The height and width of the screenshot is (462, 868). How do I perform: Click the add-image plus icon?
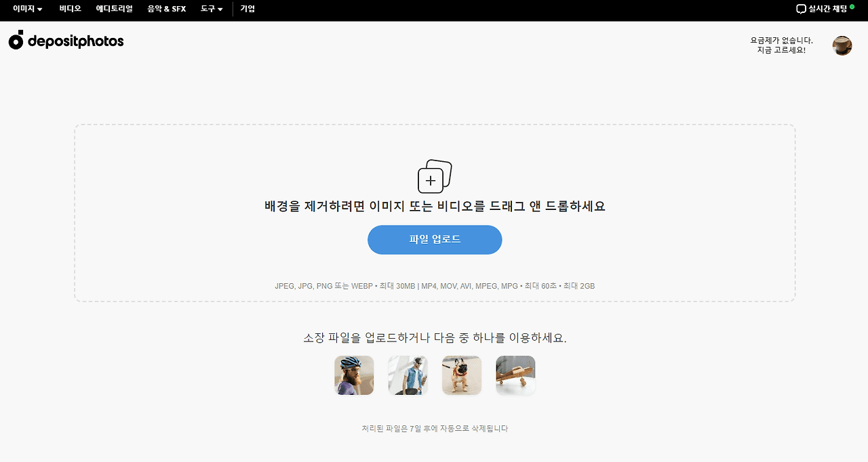pos(434,176)
